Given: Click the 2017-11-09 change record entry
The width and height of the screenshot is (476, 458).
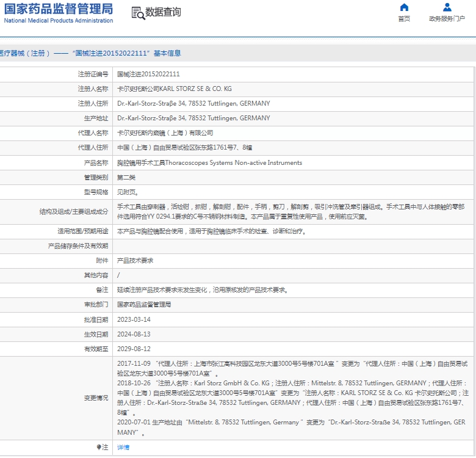Looking at the screenshot, I should [x=292, y=368].
